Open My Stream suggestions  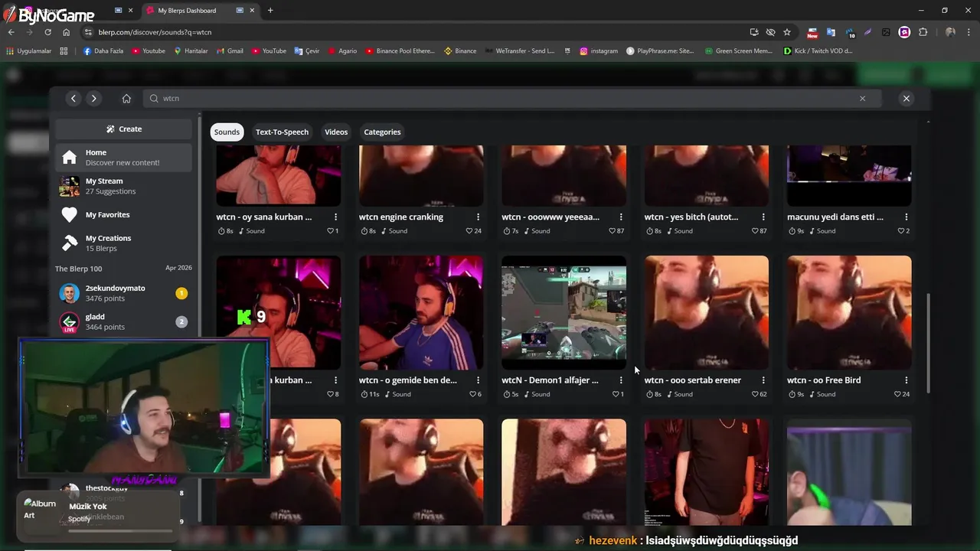123,186
